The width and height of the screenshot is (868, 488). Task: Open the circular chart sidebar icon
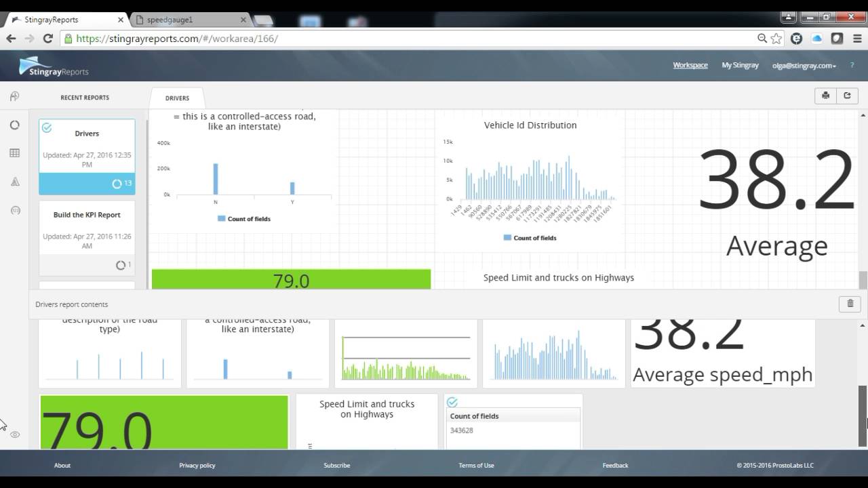tap(14, 125)
